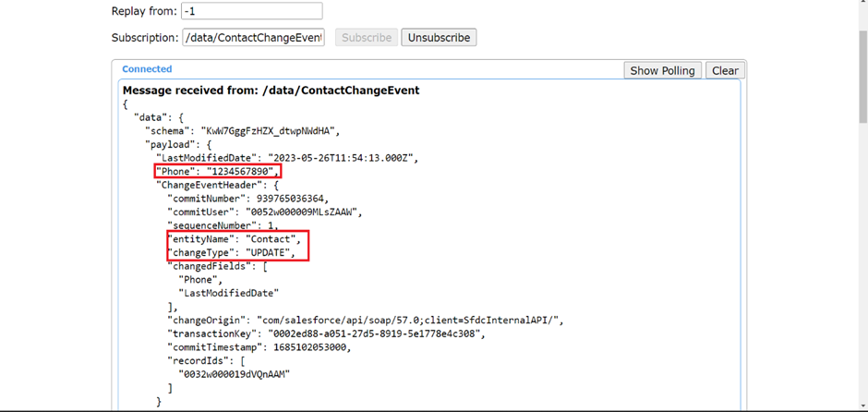Click the changeType "UPDATE" line

pos(231,252)
